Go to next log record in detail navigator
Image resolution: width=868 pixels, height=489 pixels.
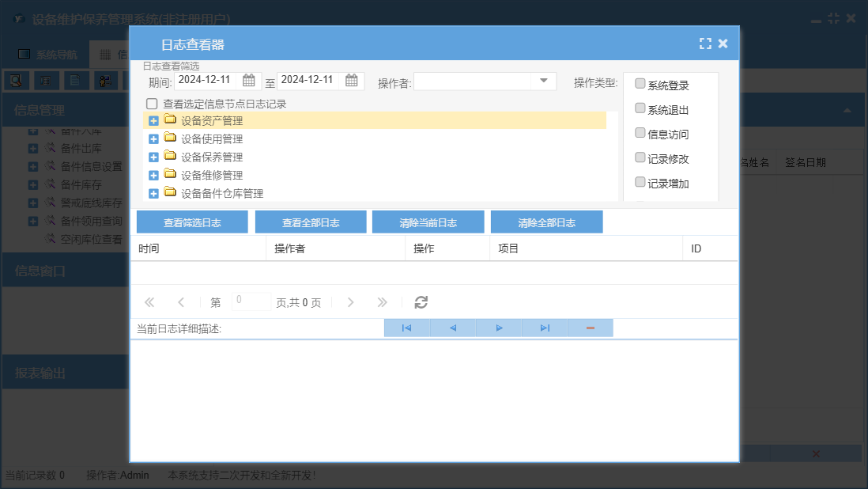(x=499, y=328)
